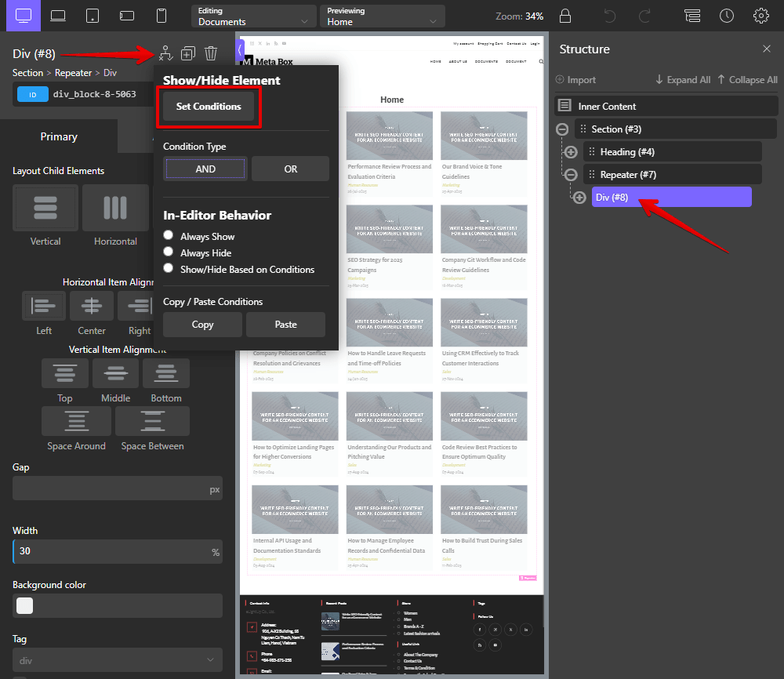Image resolution: width=784 pixels, height=679 pixels.
Task: Open the Tag dropdown in Div settings
Action: coord(117,659)
